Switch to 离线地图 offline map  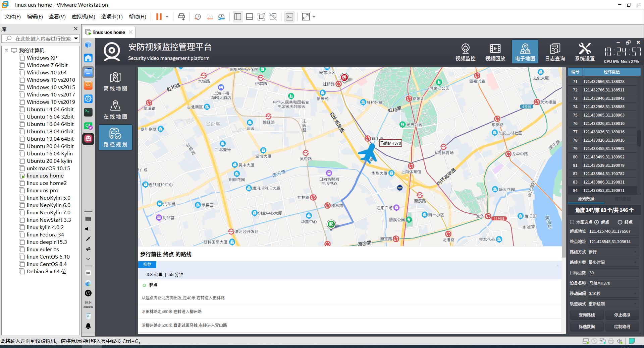tap(115, 81)
